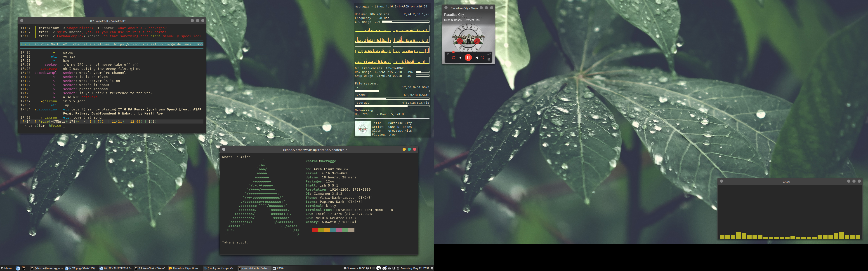Toggle repeat mode in the music player

(x=454, y=58)
